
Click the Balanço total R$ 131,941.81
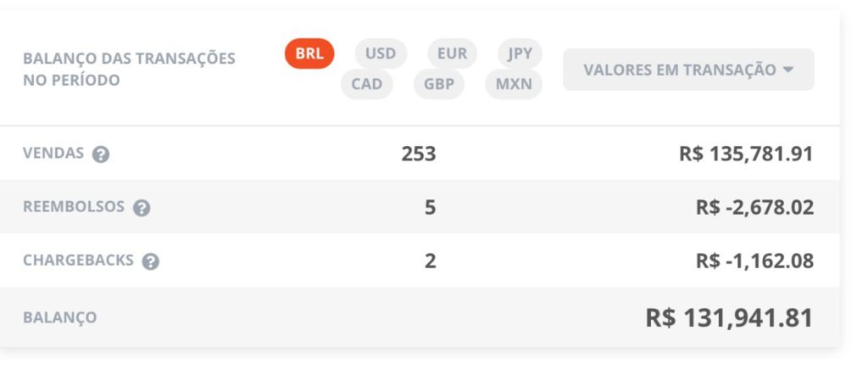pos(730,318)
